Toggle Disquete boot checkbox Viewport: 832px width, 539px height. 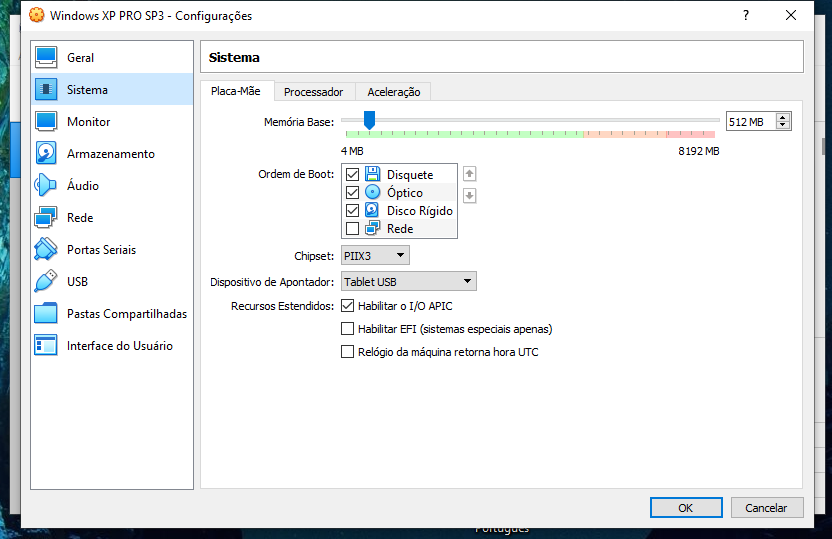(x=352, y=174)
